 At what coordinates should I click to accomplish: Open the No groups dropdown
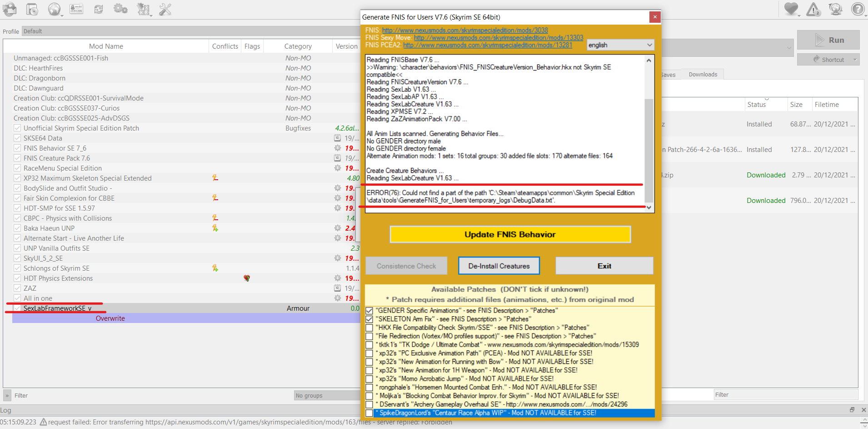pos(327,395)
